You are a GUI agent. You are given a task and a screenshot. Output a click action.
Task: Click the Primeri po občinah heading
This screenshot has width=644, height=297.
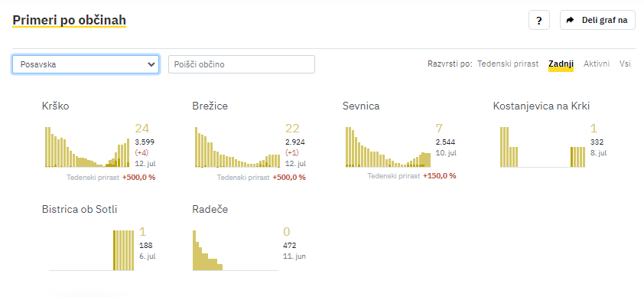point(69,20)
